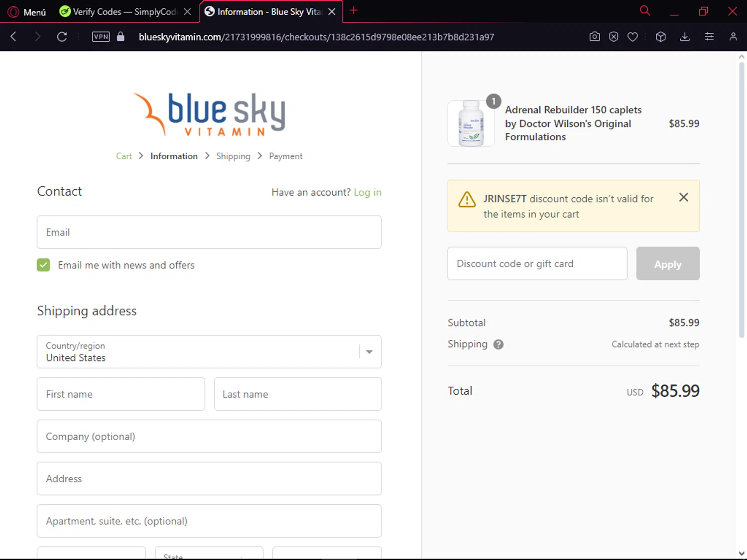Click the Calculated at next step text
The image size is (747, 560).
coord(655,344)
